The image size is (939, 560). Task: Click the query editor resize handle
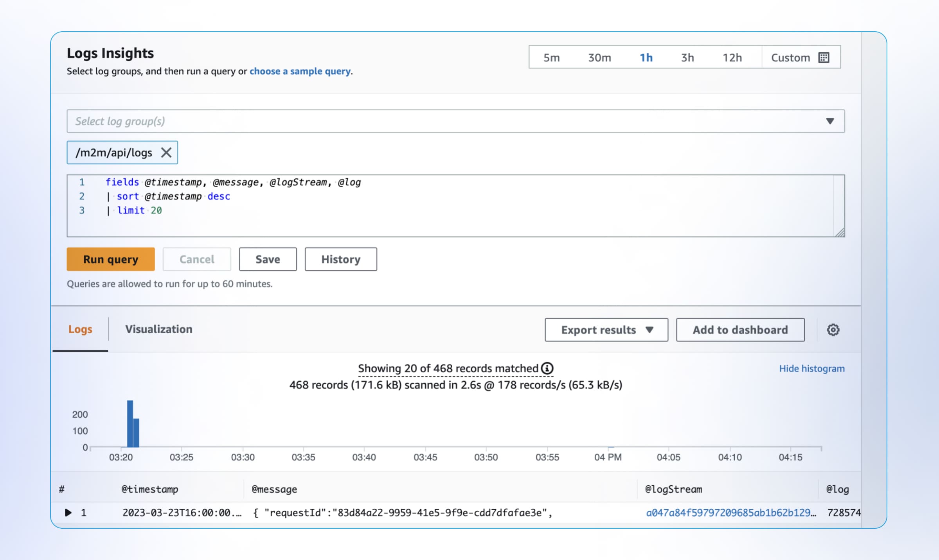click(840, 232)
